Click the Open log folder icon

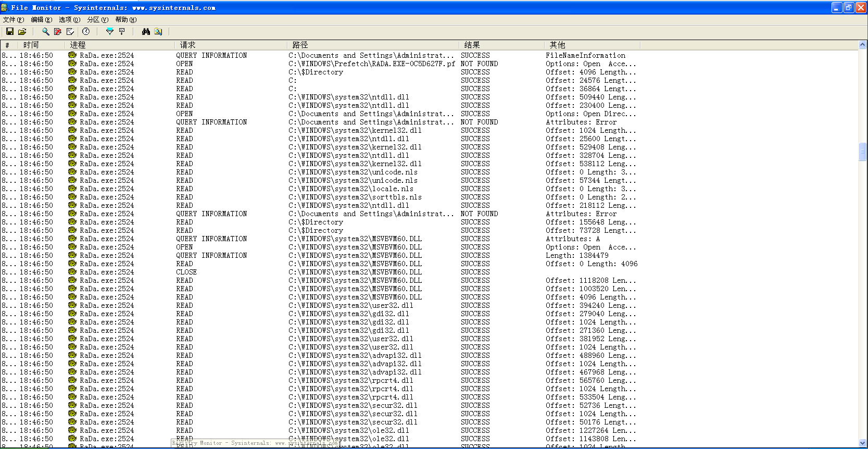click(22, 32)
